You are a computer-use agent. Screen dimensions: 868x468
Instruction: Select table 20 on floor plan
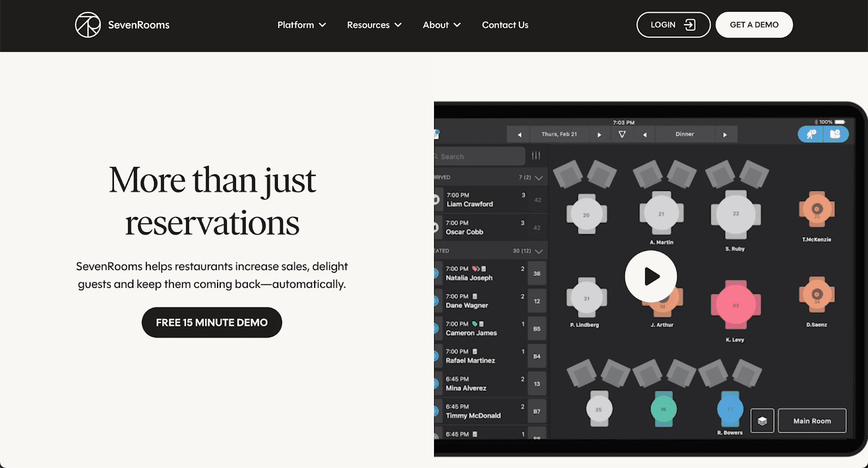[586, 215]
